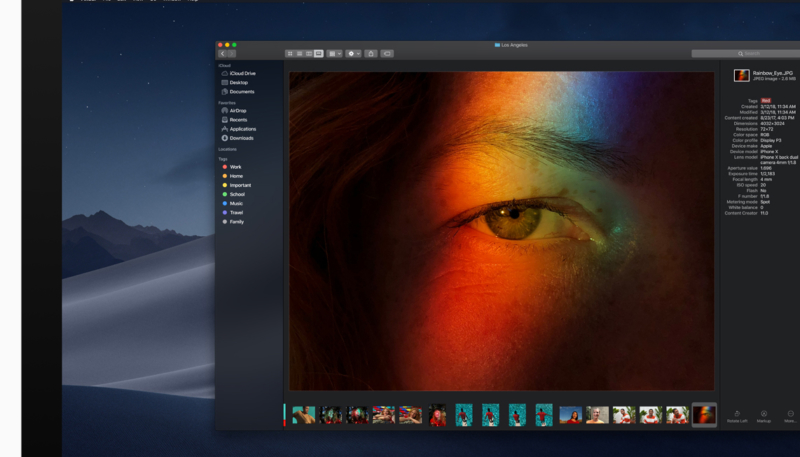800x457 pixels.
Task: Click the Finder search field
Action: pos(744,53)
